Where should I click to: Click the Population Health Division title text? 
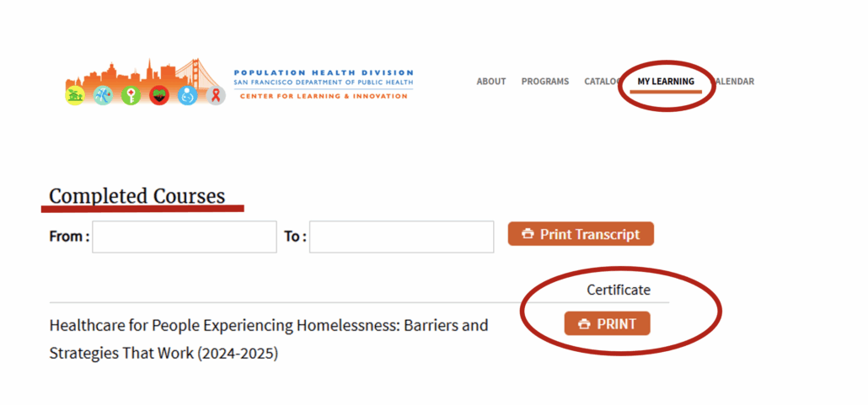pos(324,73)
